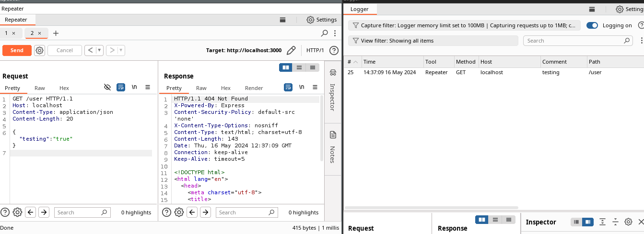Toggle the Logging on switch
This screenshot has height=234, width=644.
[592, 25]
